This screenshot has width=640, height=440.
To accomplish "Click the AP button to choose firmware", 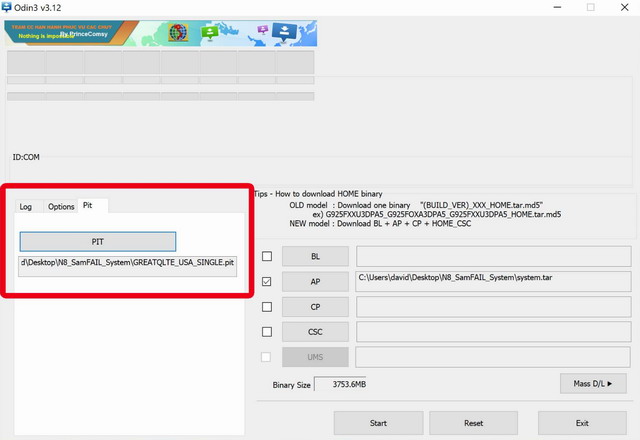I will (315, 282).
